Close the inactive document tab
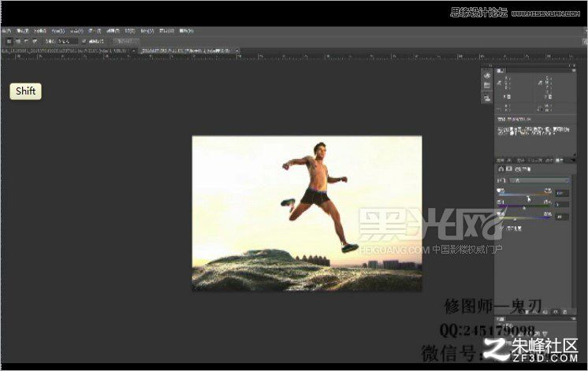This screenshot has height=371, width=588. pos(133,50)
